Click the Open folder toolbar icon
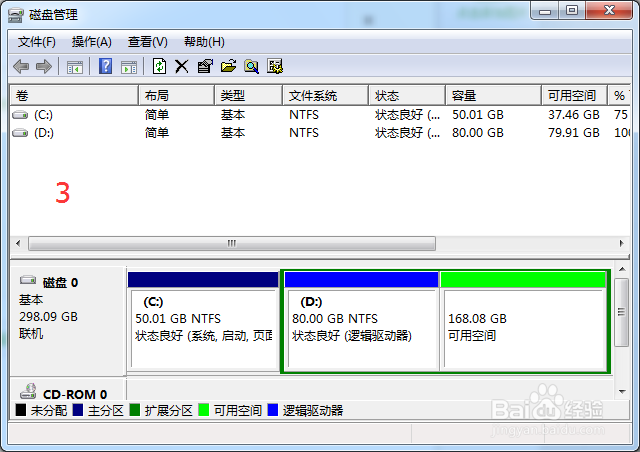This screenshot has width=640, height=452. [x=229, y=66]
